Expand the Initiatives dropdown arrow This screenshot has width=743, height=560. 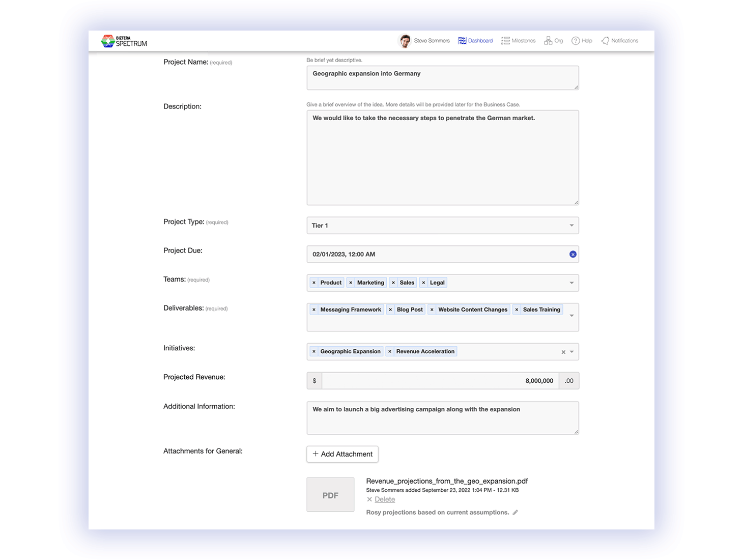pyautogui.click(x=572, y=352)
